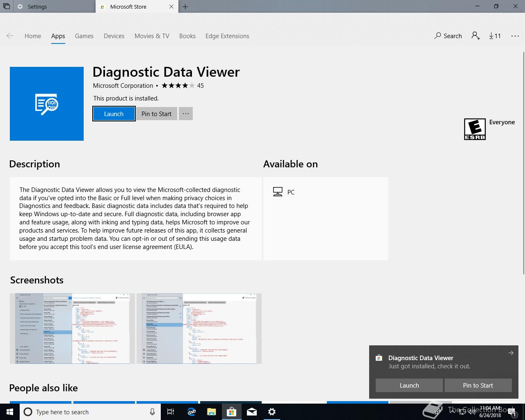Click the microphone icon in the taskbar search
525x420 pixels.
(152, 412)
